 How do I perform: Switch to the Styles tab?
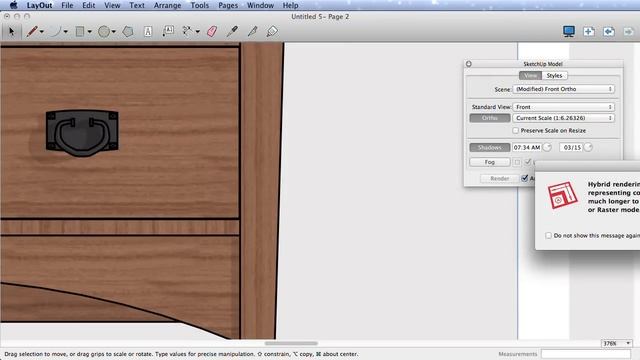pyautogui.click(x=554, y=76)
